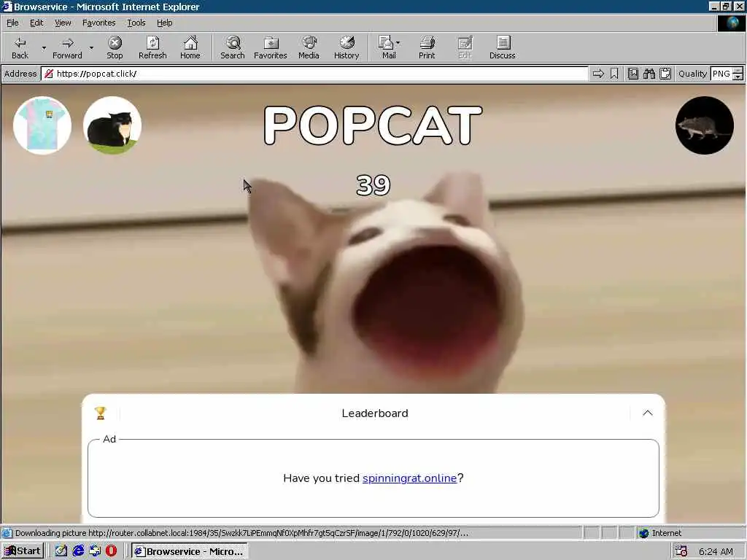The height and width of the screenshot is (560, 747).
Task: Open the Discuss toolbar button
Action: coord(502,47)
